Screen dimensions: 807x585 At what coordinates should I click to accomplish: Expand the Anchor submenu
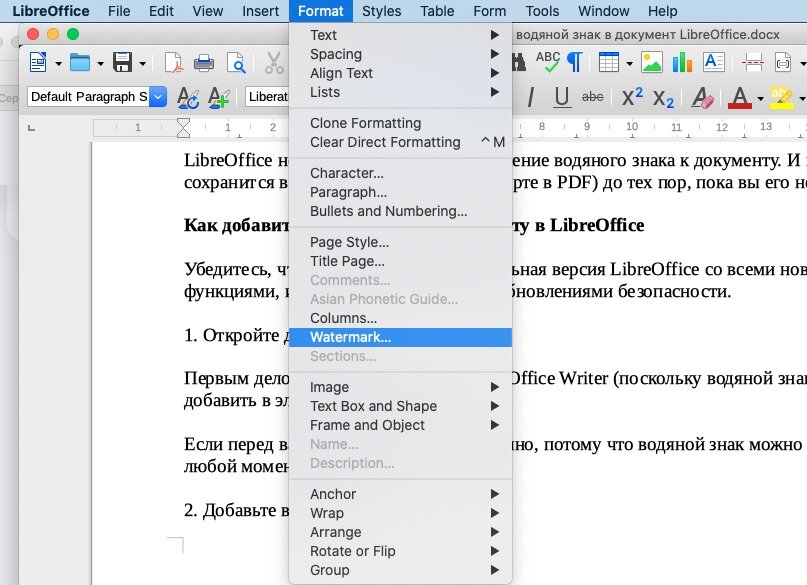400,494
